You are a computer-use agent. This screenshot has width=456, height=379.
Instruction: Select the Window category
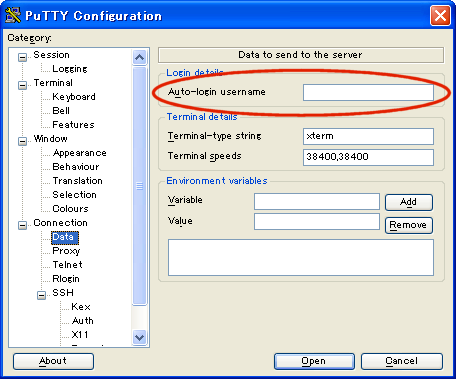[x=50, y=139]
